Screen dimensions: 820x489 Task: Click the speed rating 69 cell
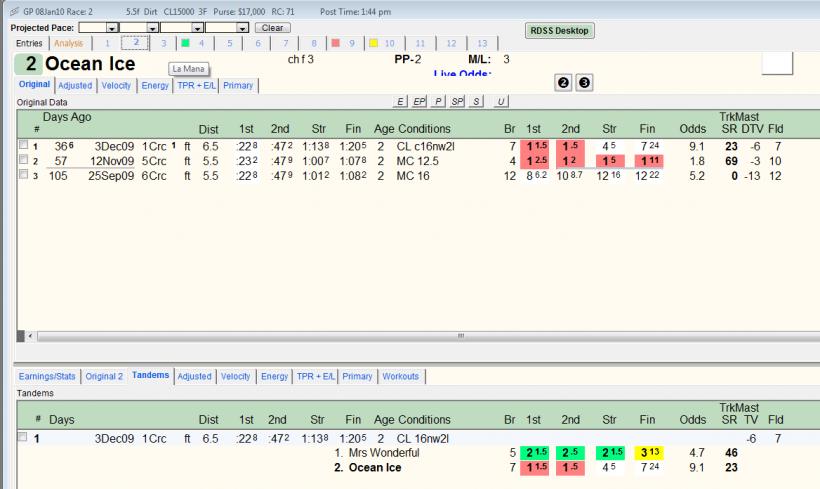click(731, 161)
